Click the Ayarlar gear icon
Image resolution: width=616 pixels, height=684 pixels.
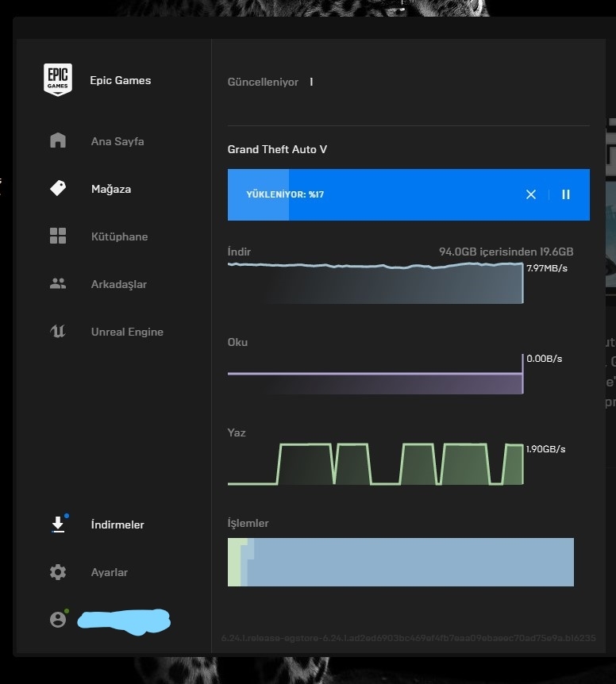[x=58, y=572]
